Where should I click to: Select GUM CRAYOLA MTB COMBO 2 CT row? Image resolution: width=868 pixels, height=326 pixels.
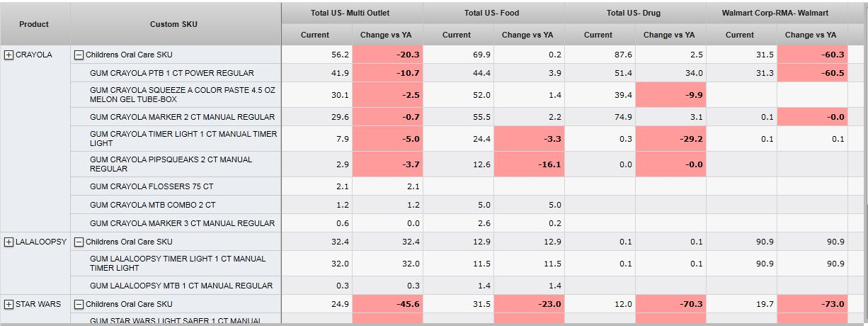coord(153,205)
